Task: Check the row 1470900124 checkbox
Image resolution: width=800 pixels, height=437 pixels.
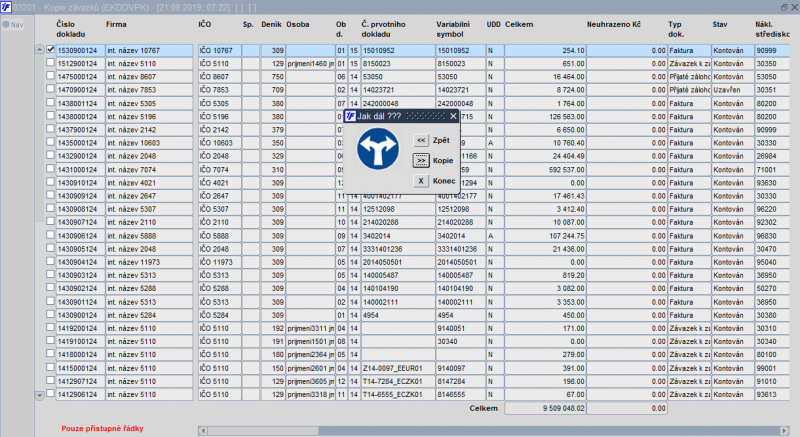Action: point(50,89)
